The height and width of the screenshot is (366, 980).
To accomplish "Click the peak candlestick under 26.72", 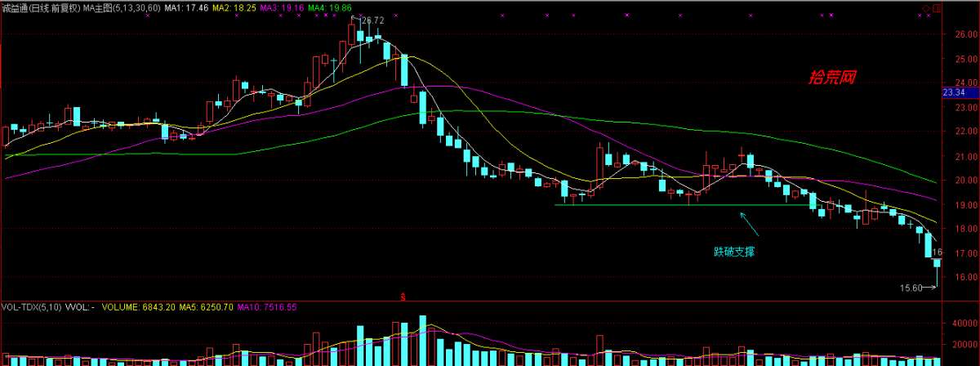I will click(x=352, y=33).
